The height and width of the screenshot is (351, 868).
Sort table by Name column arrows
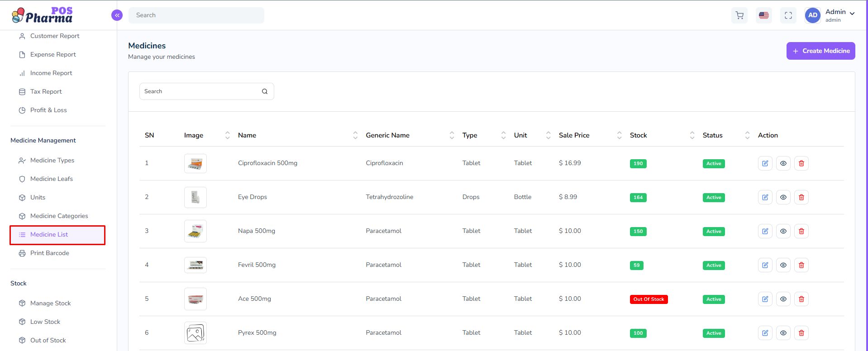pyautogui.click(x=355, y=135)
